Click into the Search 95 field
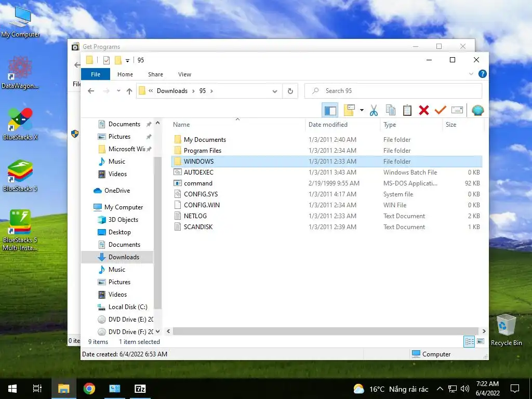The width and height of the screenshot is (532, 399). (393, 91)
